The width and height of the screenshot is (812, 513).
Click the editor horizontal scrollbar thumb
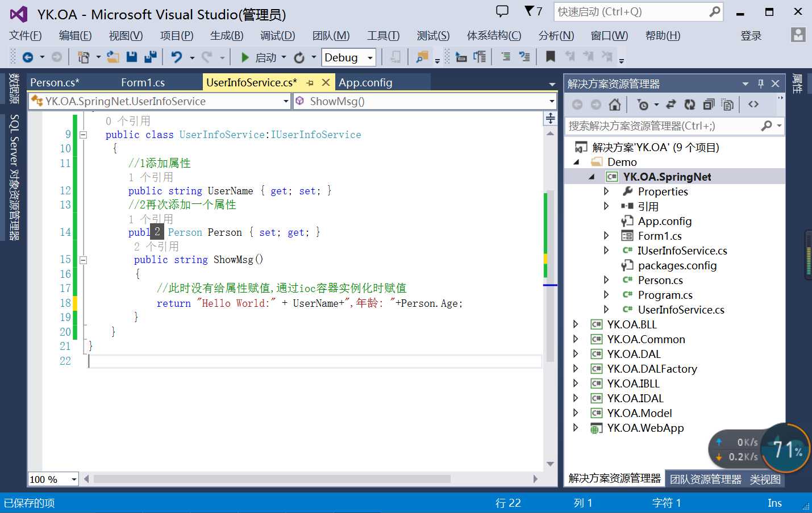pos(272,479)
